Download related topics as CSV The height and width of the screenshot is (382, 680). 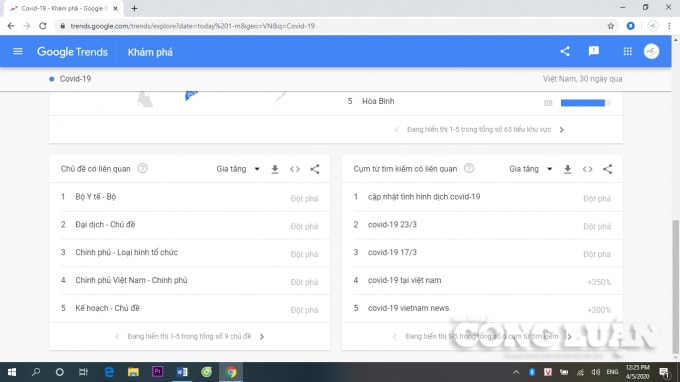pos(275,169)
